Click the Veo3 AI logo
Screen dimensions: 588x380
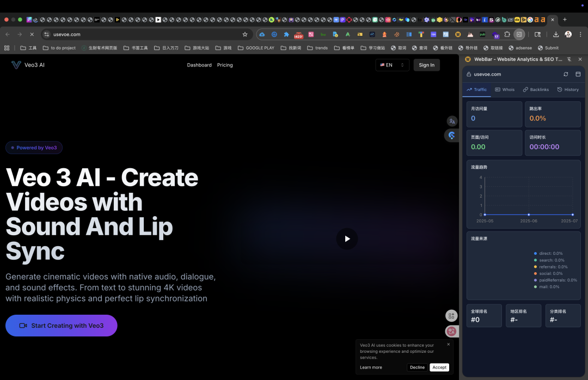tap(28, 65)
